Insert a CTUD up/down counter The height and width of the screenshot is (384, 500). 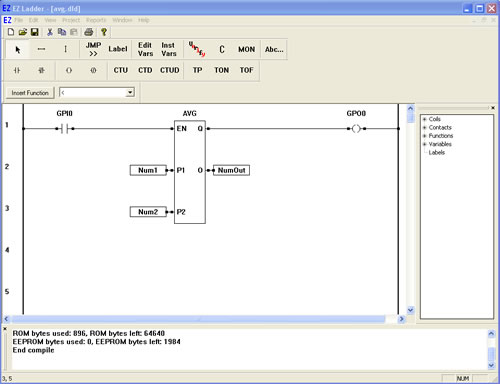pyautogui.click(x=170, y=70)
